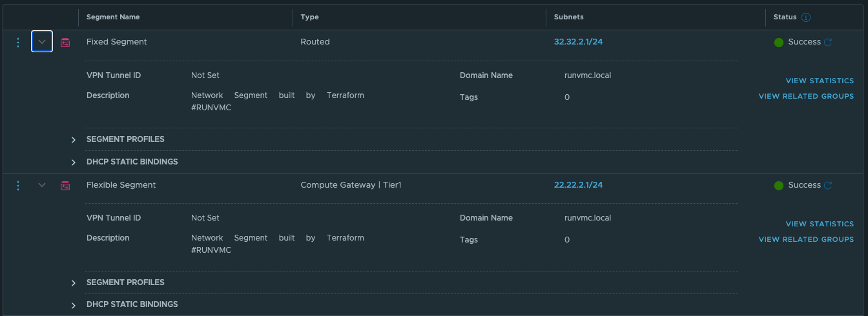Open subnet link 22.22.2.1/24
The height and width of the screenshot is (316, 868).
(578, 185)
